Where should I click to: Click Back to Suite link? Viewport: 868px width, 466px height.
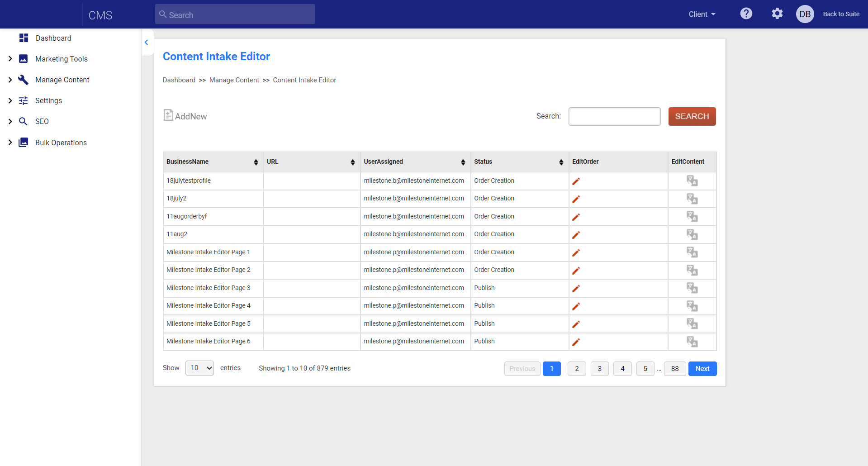841,14
